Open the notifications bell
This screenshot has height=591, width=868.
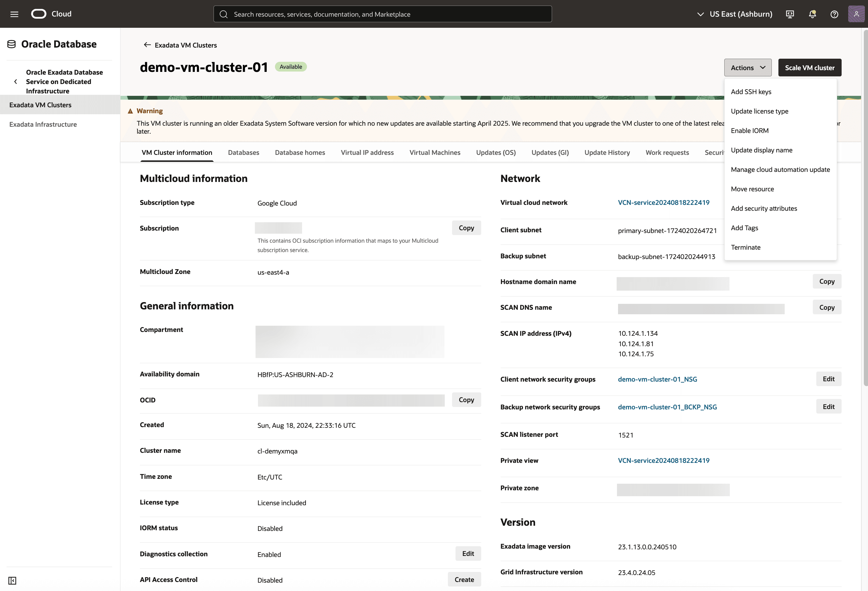812,14
